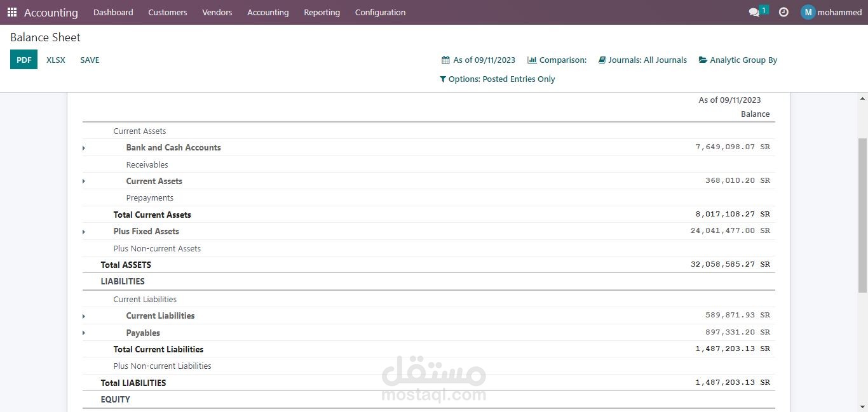Open the Analytic Group By dropdown
The height and width of the screenshot is (412, 868).
[738, 60]
